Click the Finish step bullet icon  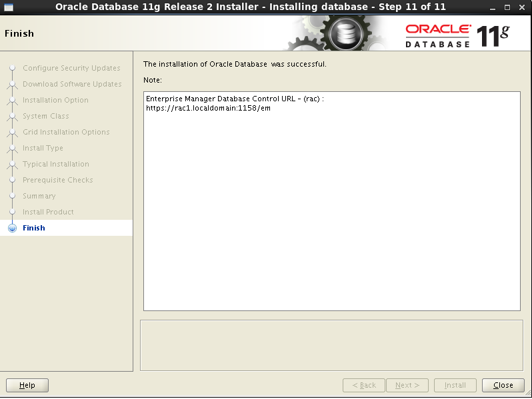[12, 228]
